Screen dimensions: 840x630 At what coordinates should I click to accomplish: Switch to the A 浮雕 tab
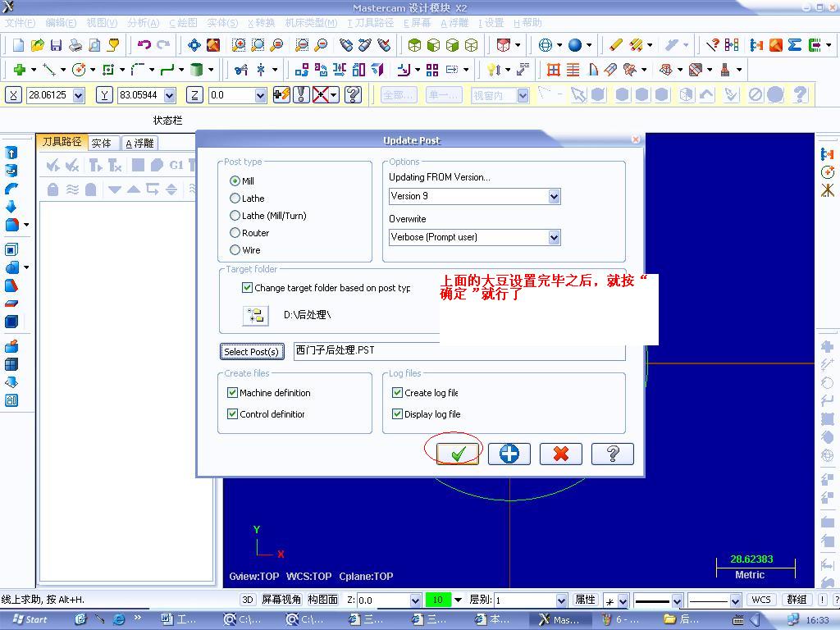coord(139,143)
